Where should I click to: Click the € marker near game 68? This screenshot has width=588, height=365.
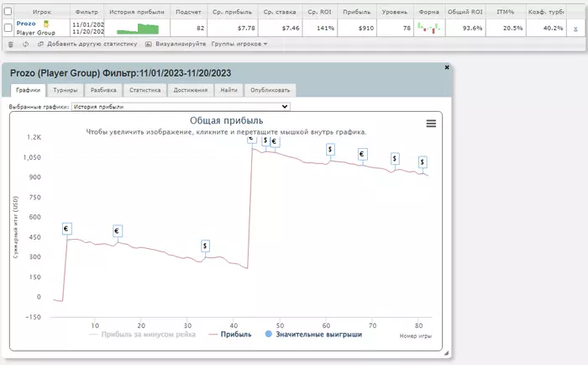(362, 155)
